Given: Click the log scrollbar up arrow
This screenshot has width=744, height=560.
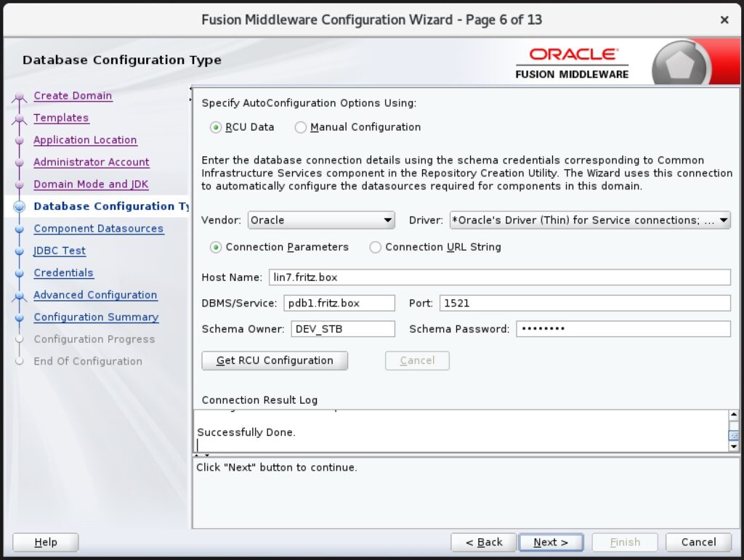Looking at the screenshot, I should (734, 415).
